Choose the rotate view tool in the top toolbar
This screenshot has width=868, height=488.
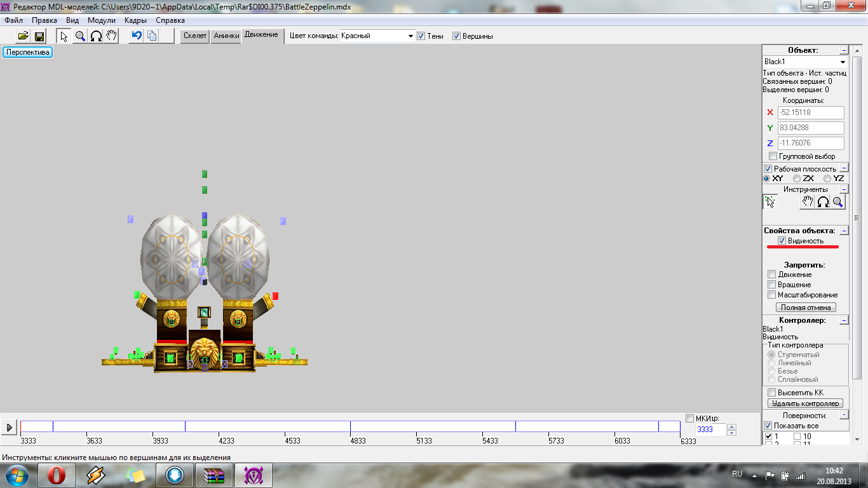(96, 36)
